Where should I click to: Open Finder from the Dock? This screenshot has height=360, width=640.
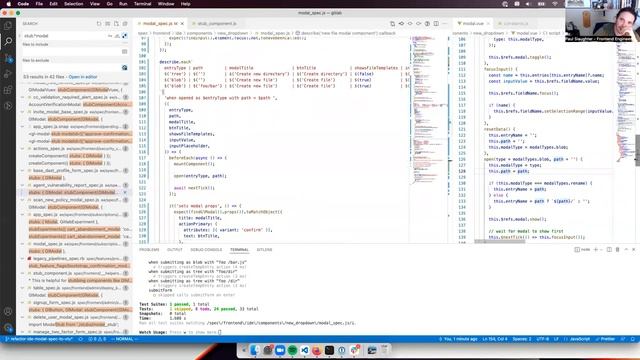click(x=255, y=350)
